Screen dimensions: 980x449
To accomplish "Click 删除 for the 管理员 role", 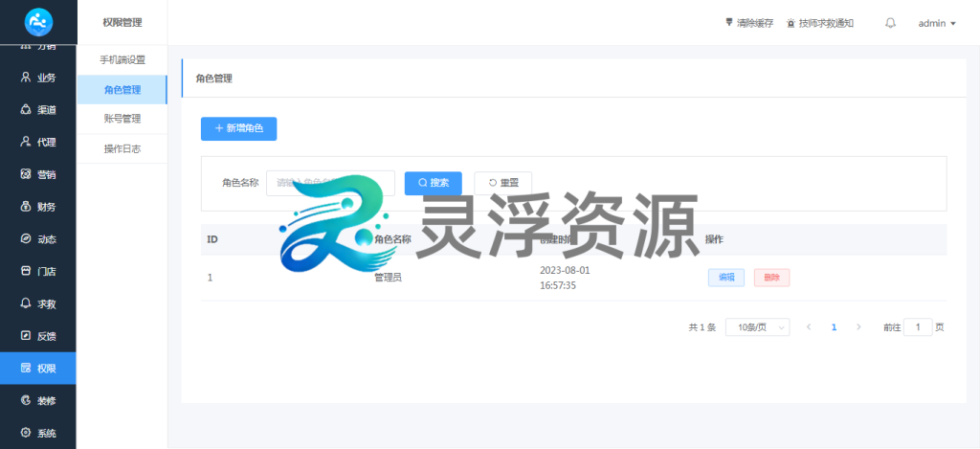I will (x=772, y=278).
